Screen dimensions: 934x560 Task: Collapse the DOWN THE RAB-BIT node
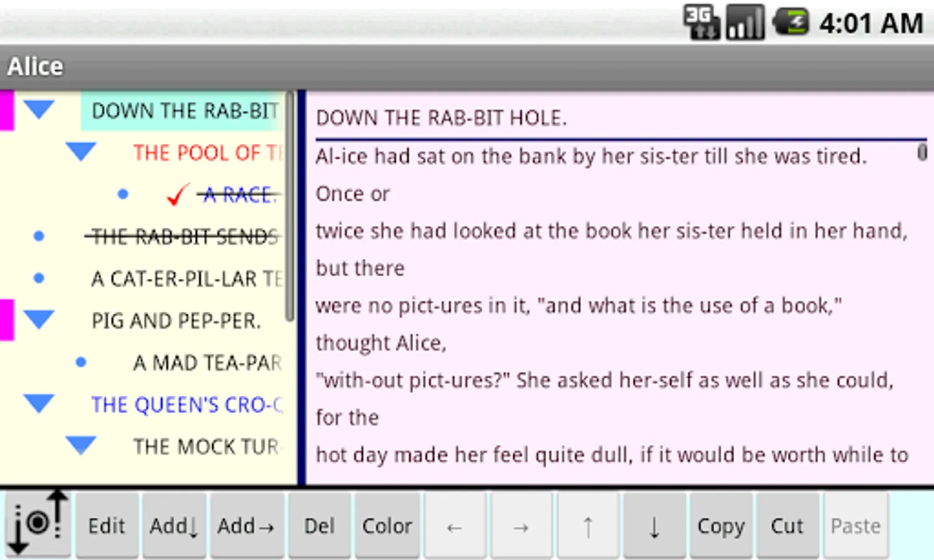coord(39,110)
